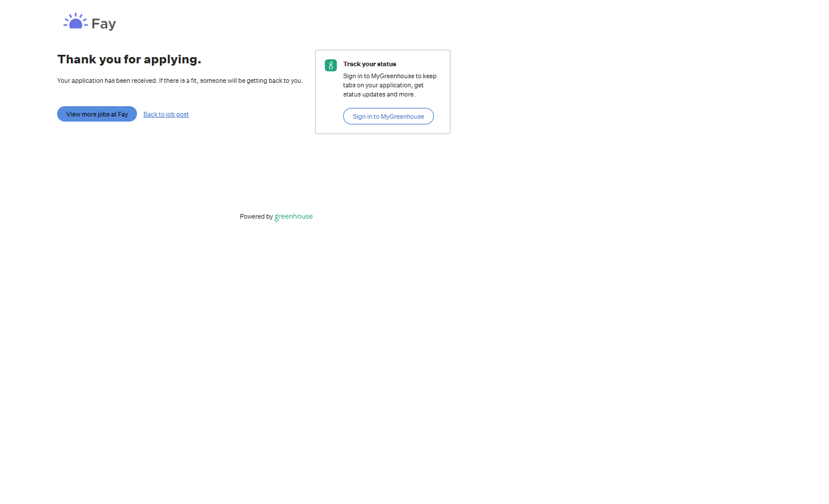Click the "Your application has been received" sentence
829x504 pixels.
tap(107, 81)
